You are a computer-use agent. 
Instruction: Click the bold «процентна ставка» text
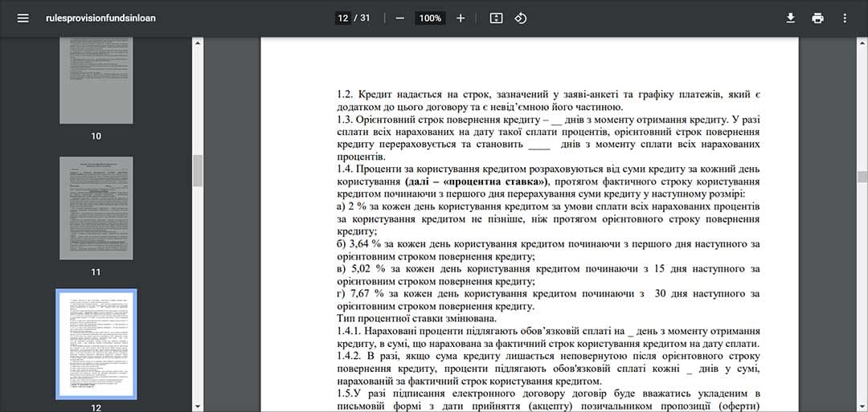(493, 182)
